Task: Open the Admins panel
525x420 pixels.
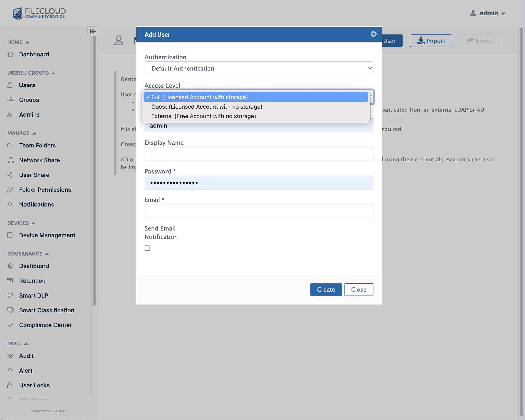Action: tap(29, 114)
